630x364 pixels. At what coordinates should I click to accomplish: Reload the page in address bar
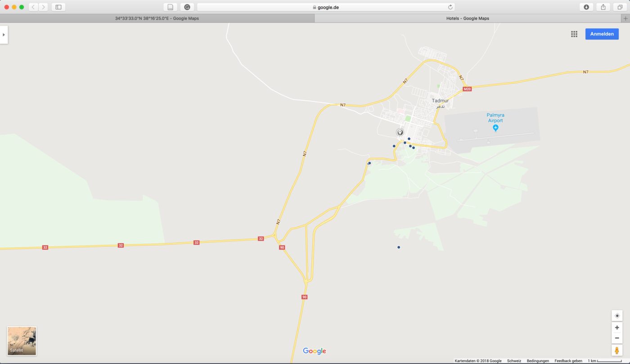coord(450,7)
